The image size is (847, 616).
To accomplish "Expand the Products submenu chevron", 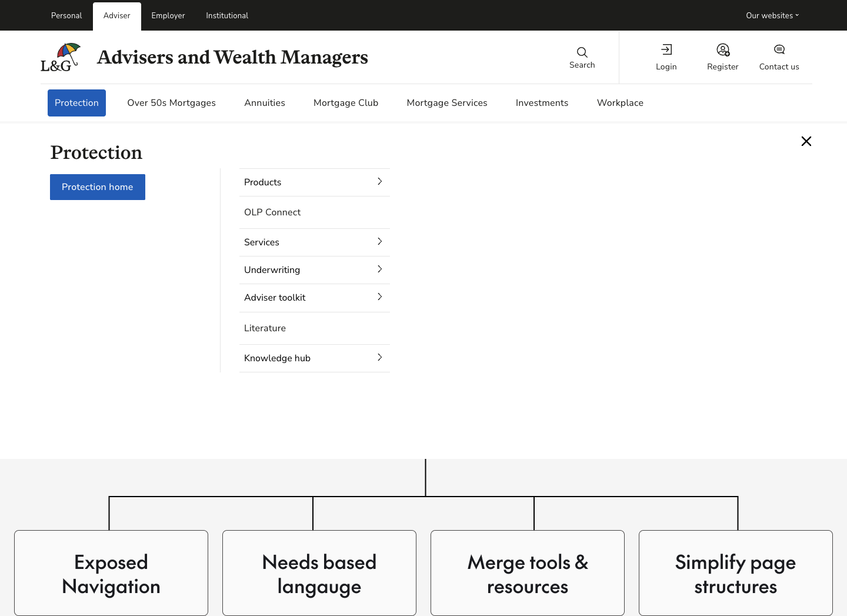I will [379, 182].
